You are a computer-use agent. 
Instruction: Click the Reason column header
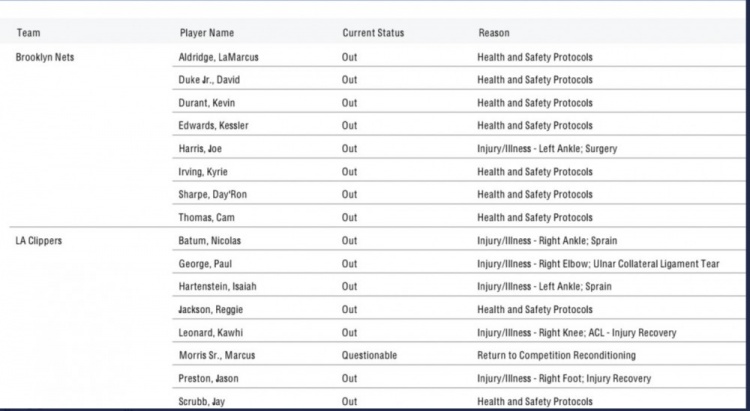(494, 33)
